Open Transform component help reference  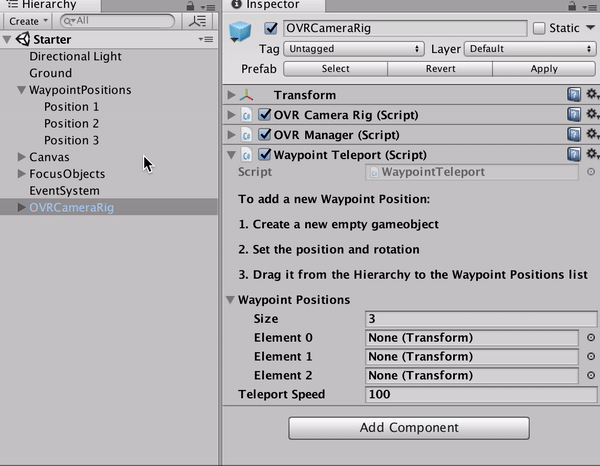point(574,94)
